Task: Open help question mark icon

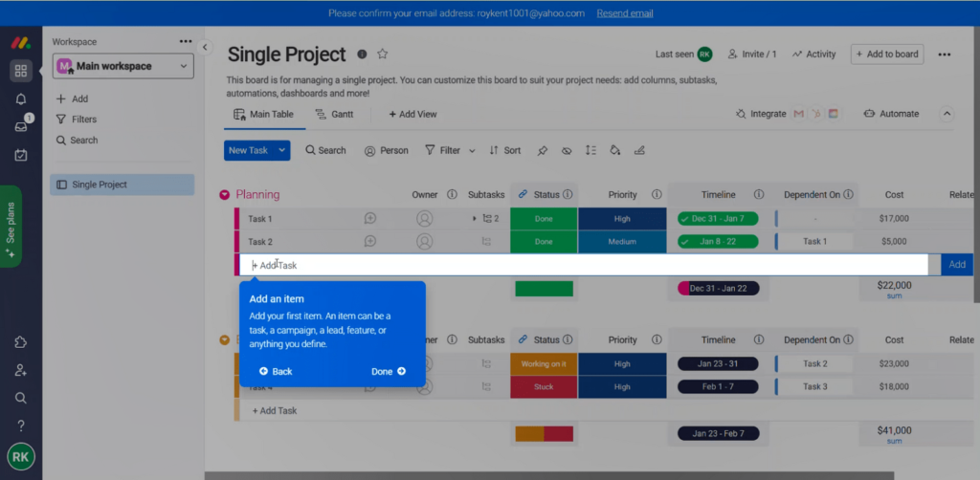Action: click(21, 426)
